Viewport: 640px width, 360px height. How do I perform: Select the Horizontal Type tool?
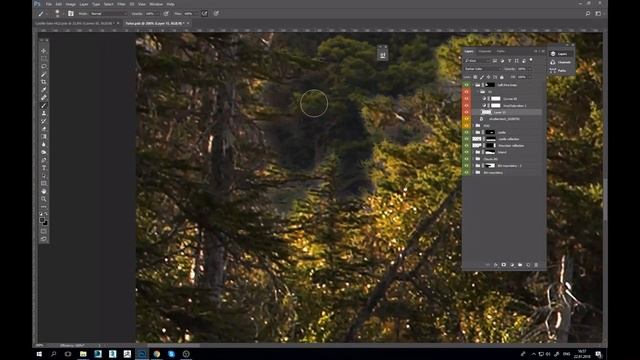point(44,168)
